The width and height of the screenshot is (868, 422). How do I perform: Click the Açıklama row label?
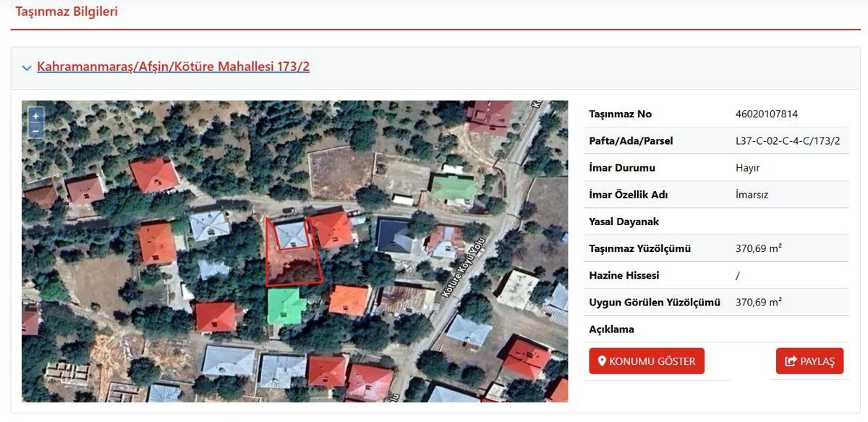pyautogui.click(x=611, y=329)
